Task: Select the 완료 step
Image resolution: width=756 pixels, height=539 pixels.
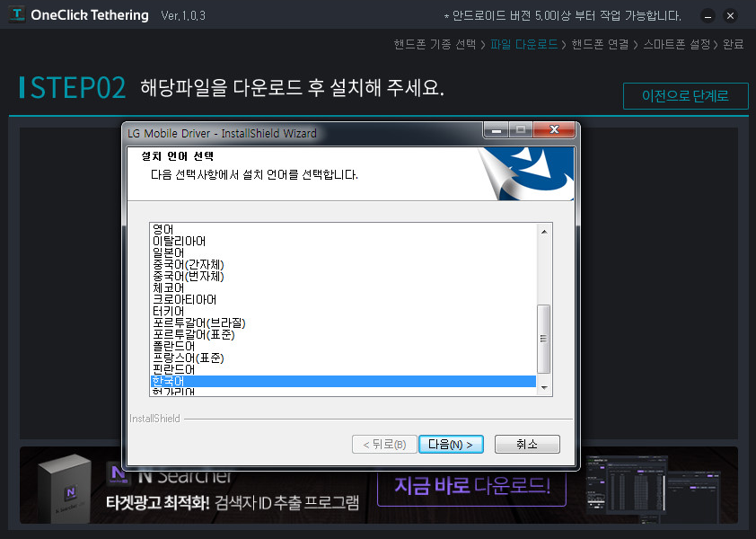Action: (733, 44)
